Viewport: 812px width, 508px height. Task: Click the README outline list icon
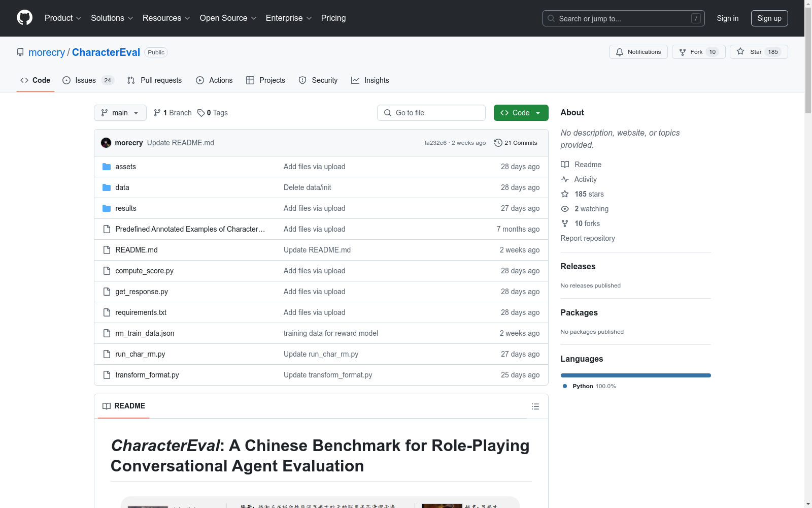[535, 406]
